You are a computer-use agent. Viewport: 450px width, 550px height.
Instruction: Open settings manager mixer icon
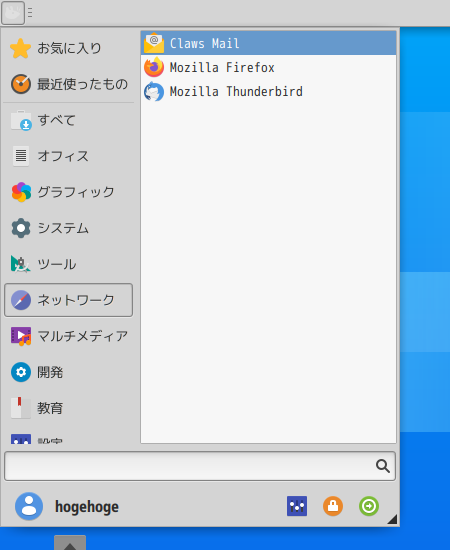(x=297, y=506)
